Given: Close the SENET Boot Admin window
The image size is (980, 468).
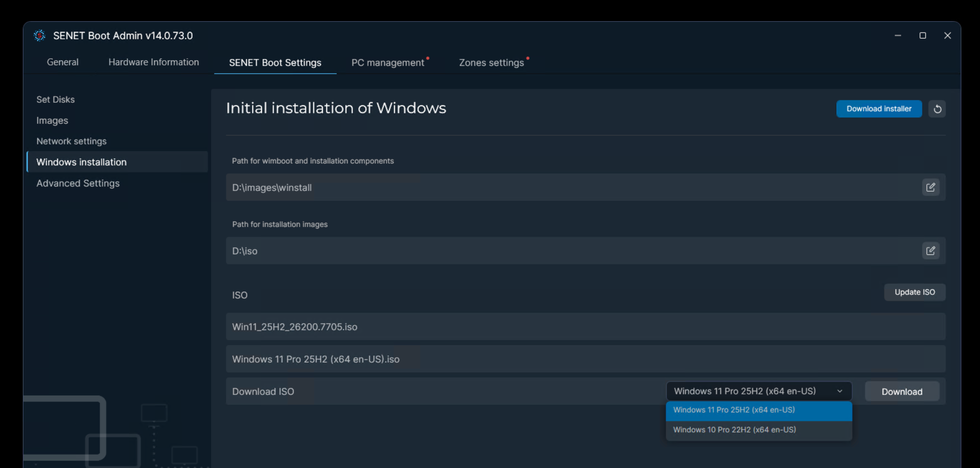Looking at the screenshot, I should [948, 36].
